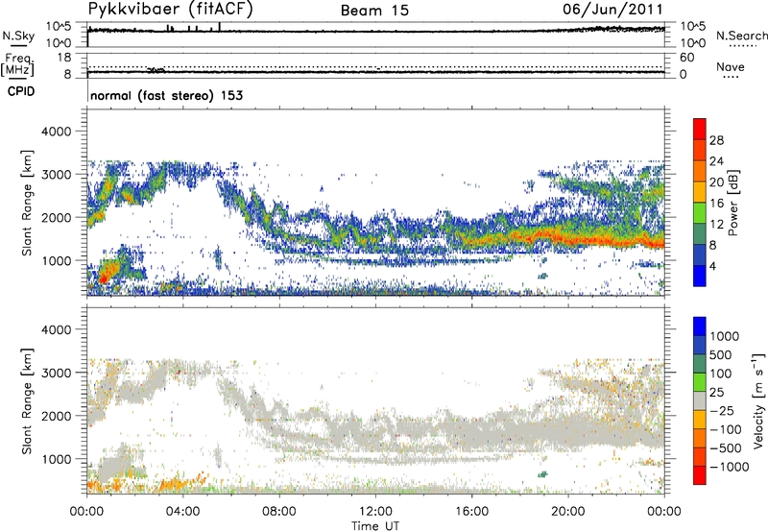Image resolution: width=768 pixels, height=532 pixels.
Task: Pick the bright blue bottom power colorbar segment
Action: pyautogui.click(x=700, y=276)
